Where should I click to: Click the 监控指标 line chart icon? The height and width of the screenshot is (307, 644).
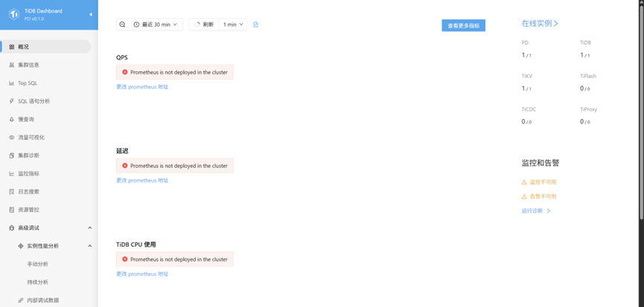(x=11, y=173)
